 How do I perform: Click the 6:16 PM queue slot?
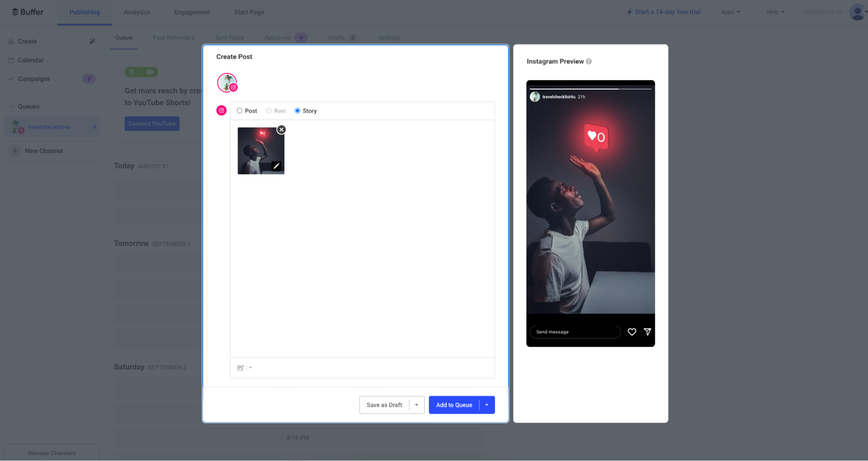(x=298, y=438)
